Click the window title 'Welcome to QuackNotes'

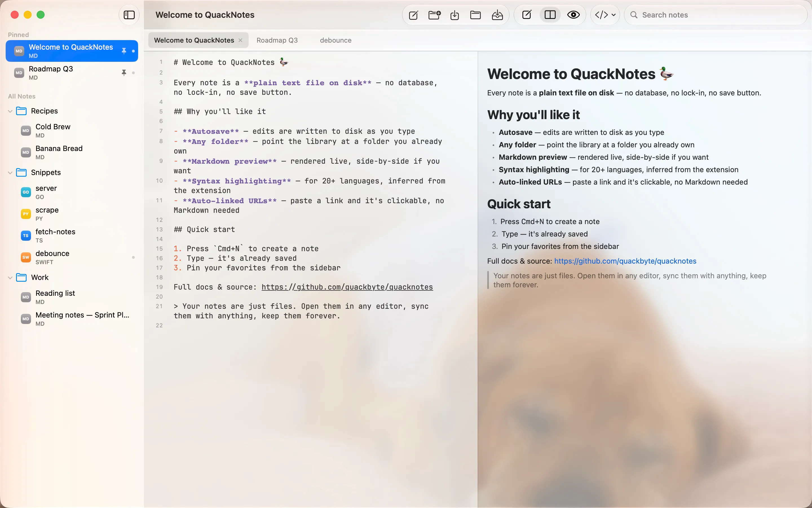[205, 15]
